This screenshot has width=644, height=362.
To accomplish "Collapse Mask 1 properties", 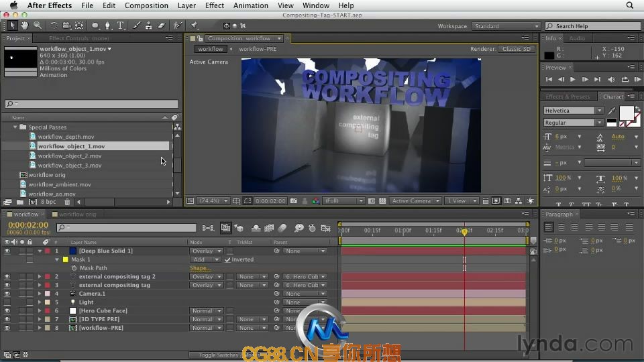I will [57, 259].
